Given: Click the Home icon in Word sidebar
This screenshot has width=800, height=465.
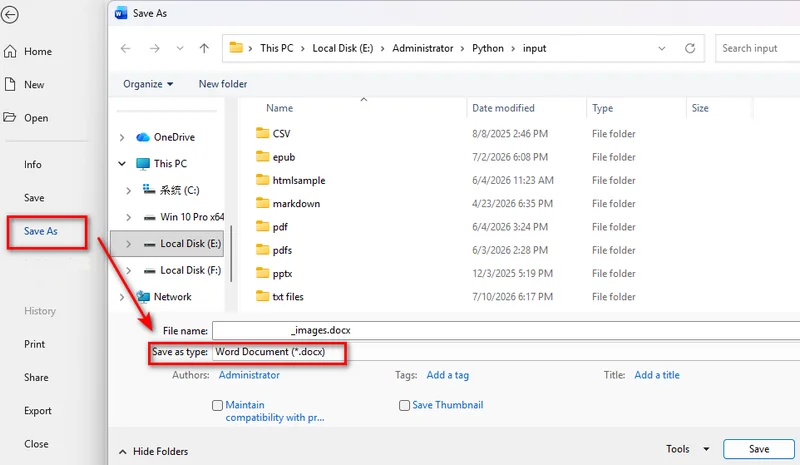Looking at the screenshot, I should click(x=10, y=51).
